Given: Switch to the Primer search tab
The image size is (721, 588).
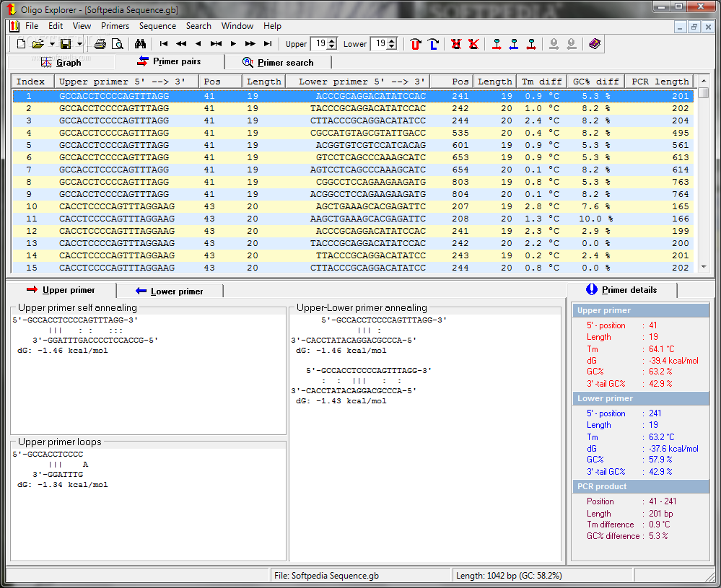Looking at the screenshot, I should pos(278,62).
